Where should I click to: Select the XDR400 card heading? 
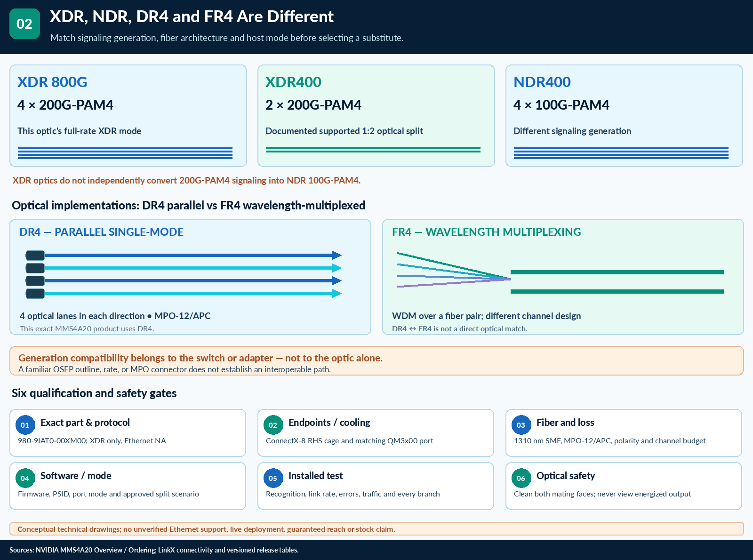(293, 82)
